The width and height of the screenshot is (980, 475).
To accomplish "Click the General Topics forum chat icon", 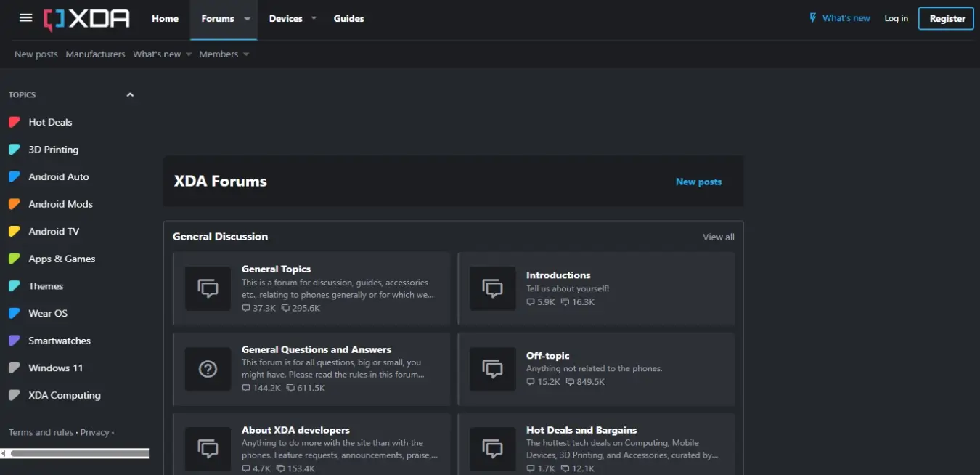I will click(x=208, y=288).
